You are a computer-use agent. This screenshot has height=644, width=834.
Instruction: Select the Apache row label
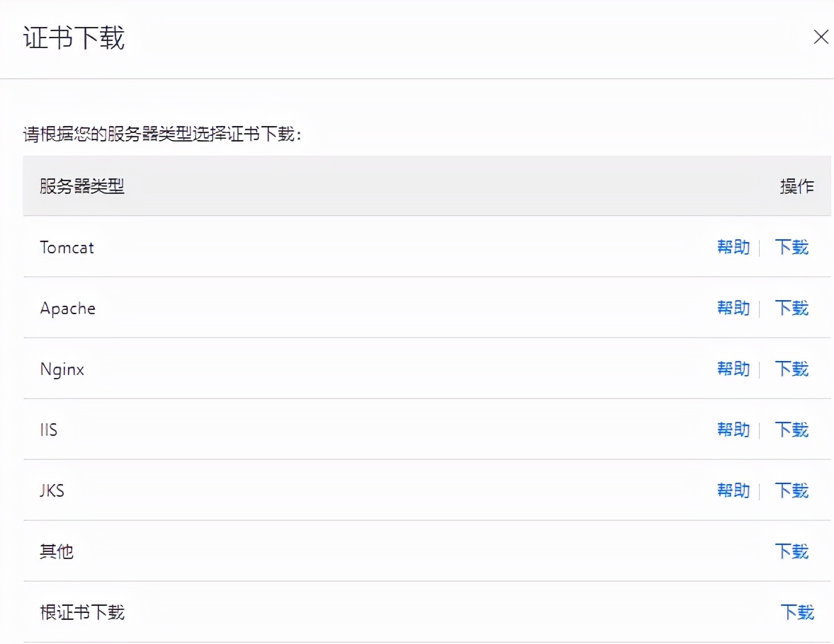pos(68,309)
